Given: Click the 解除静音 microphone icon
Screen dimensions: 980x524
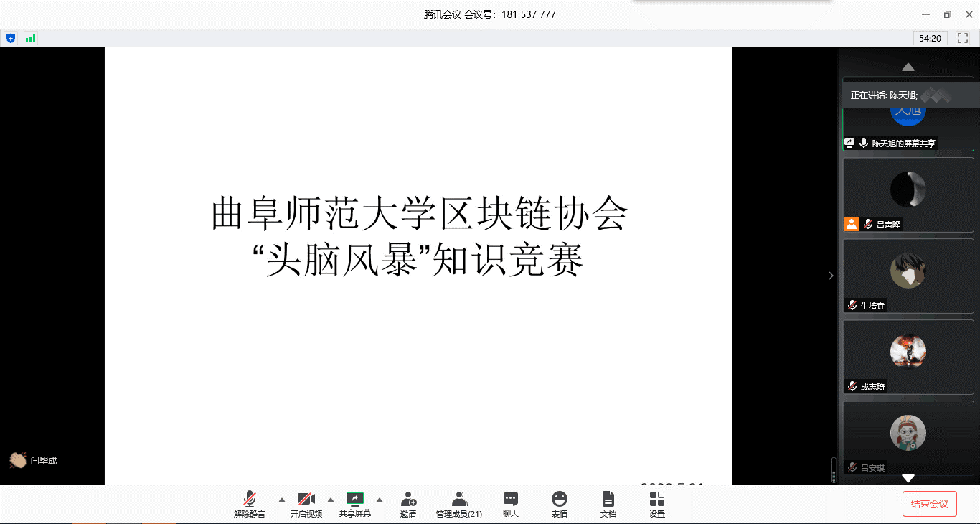Looking at the screenshot, I should tap(250, 500).
